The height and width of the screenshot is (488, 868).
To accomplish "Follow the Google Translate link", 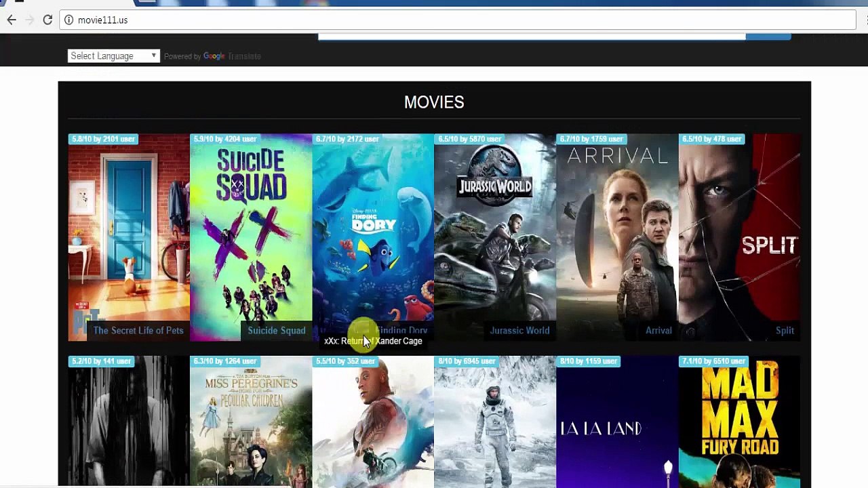I will tap(232, 56).
